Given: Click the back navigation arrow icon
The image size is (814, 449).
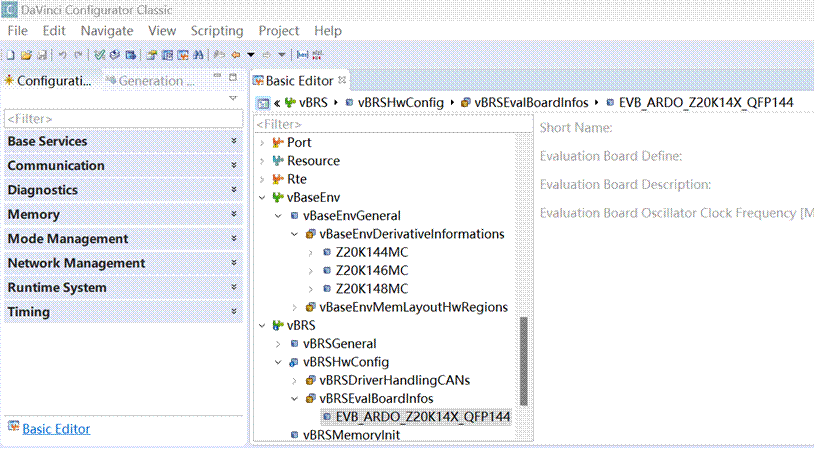Looking at the screenshot, I should click(x=236, y=54).
